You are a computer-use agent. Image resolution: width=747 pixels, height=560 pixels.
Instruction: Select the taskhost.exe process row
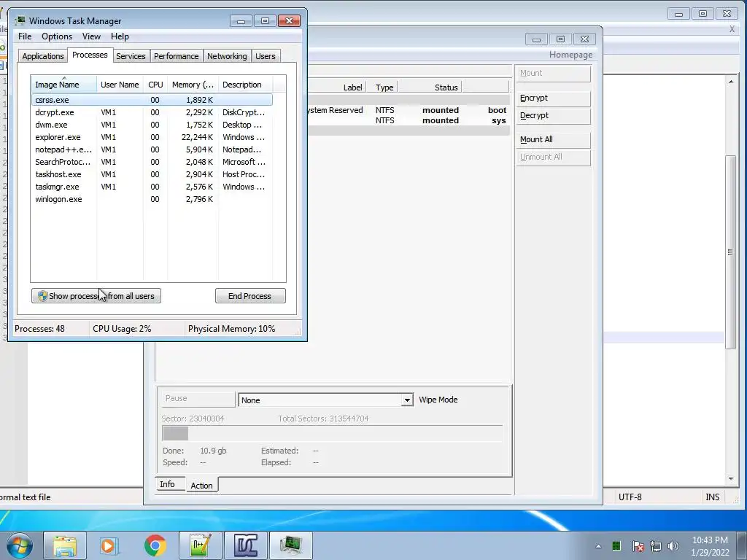(x=152, y=174)
